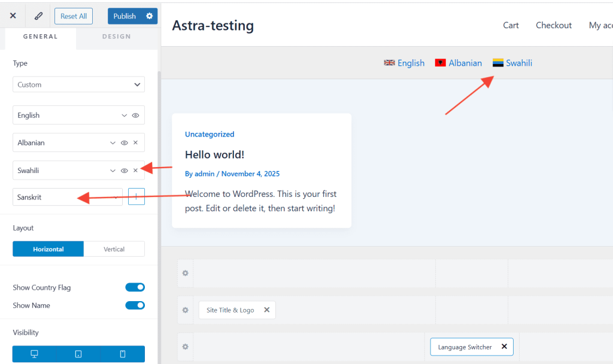Expand the Swahili language dropdown

pos(113,171)
